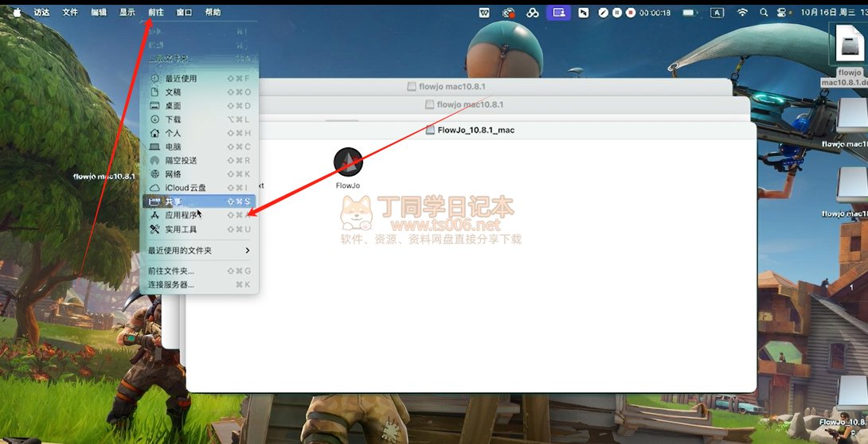This screenshot has height=444, width=868.
Task: Select flowjo mac10.8.1 volume on left desktop
Action: [104, 177]
